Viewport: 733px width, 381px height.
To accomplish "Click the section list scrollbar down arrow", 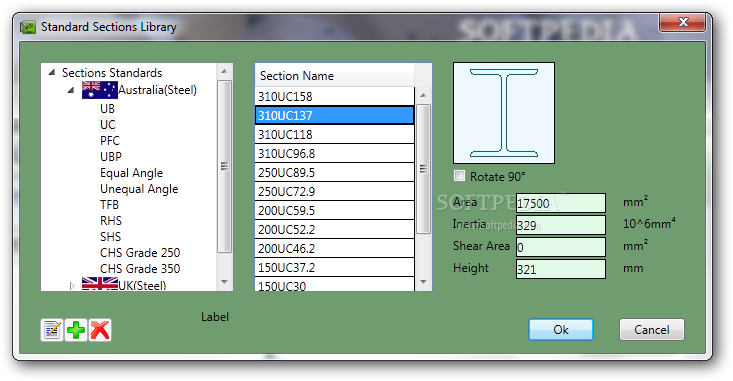I will [x=423, y=282].
